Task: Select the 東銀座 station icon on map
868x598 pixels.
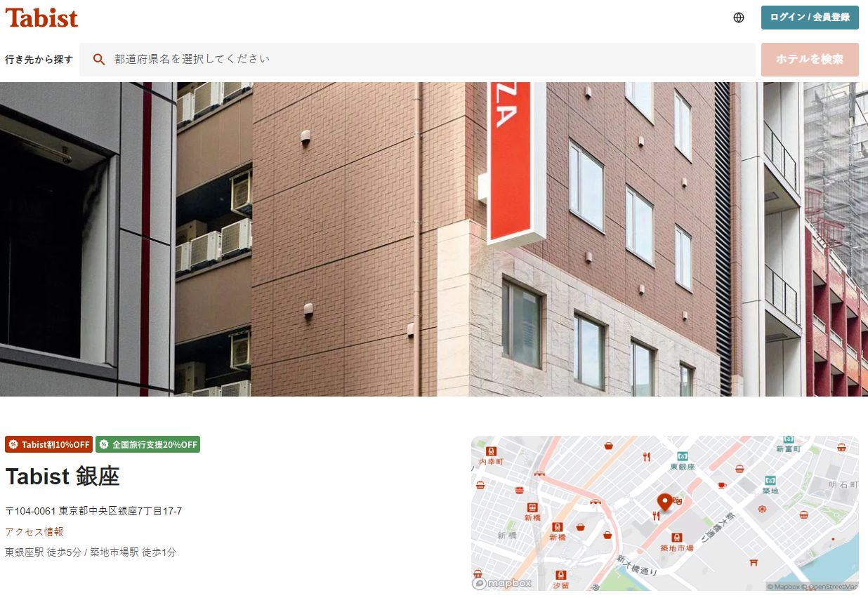Action: (682, 457)
